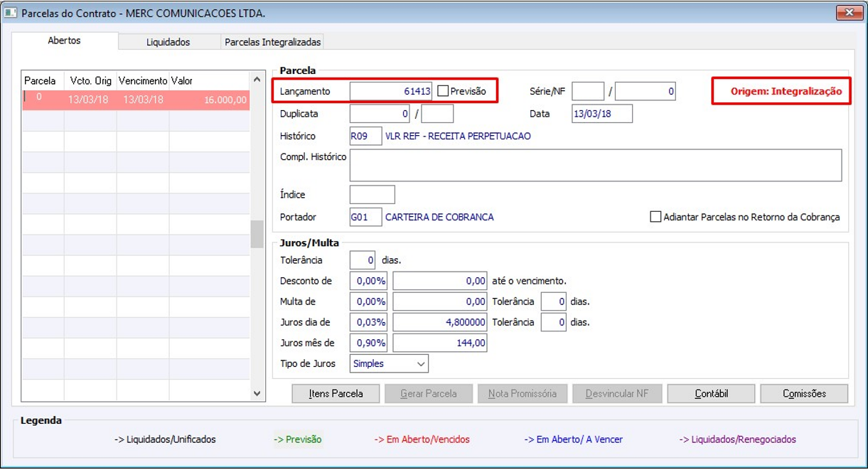Close the Parcelas do Contrato window

click(848, 12)
